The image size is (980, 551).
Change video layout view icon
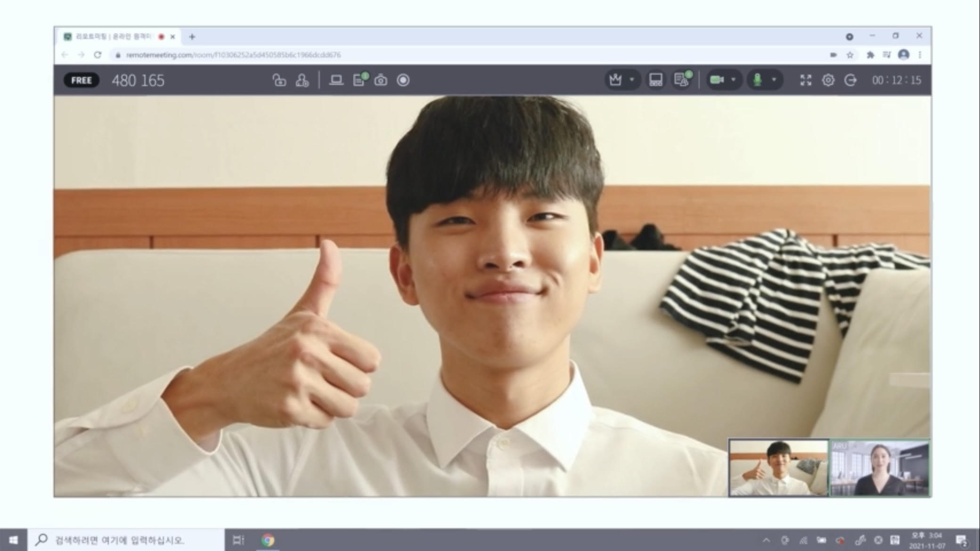[x=656, y=80]
